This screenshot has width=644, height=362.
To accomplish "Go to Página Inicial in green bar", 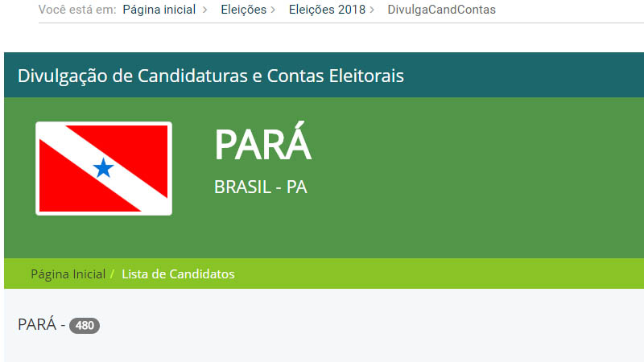I will (x=68, y=274).
